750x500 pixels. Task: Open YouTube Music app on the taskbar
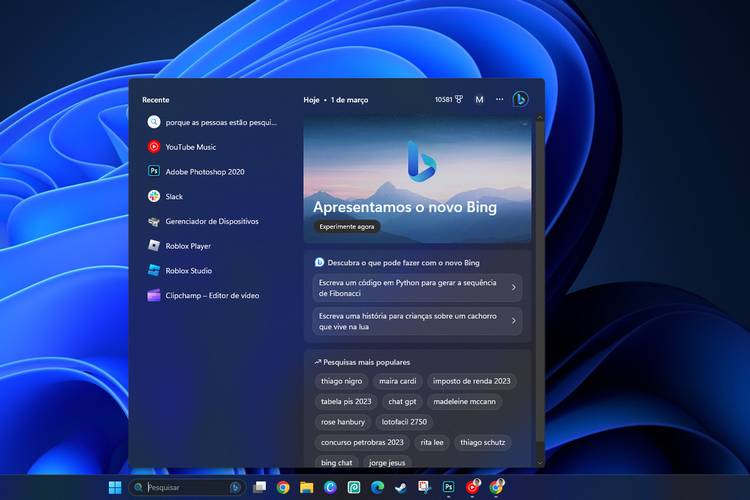472,487
